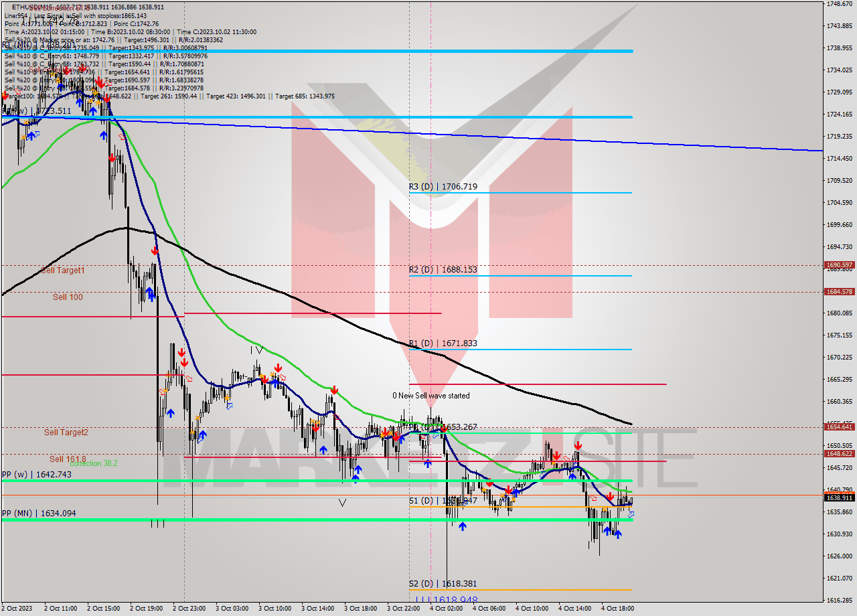Viewport: 857px width, 616px height.
Task: Click the 1670.225 price axis label
Action: pyautogui.click(x=839, y=358)
